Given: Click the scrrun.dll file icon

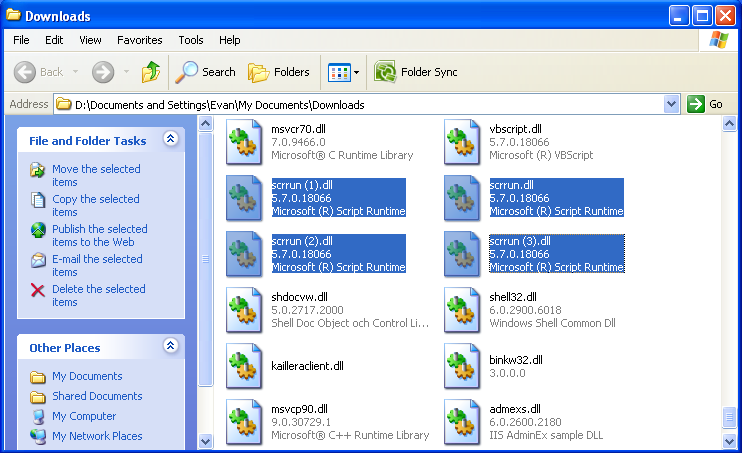Looking at the screenshot, I should pos(462,198).
